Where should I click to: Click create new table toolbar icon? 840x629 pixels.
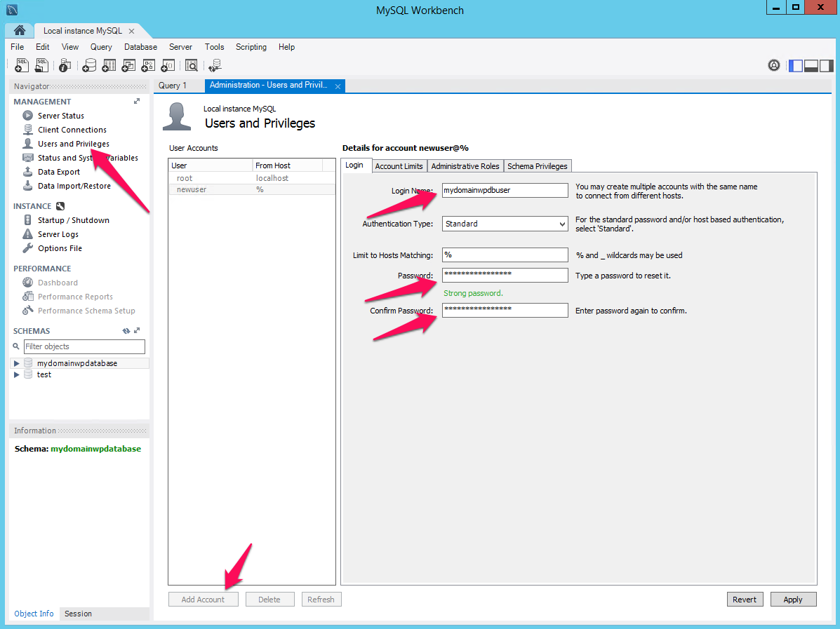tap(109, 65)
